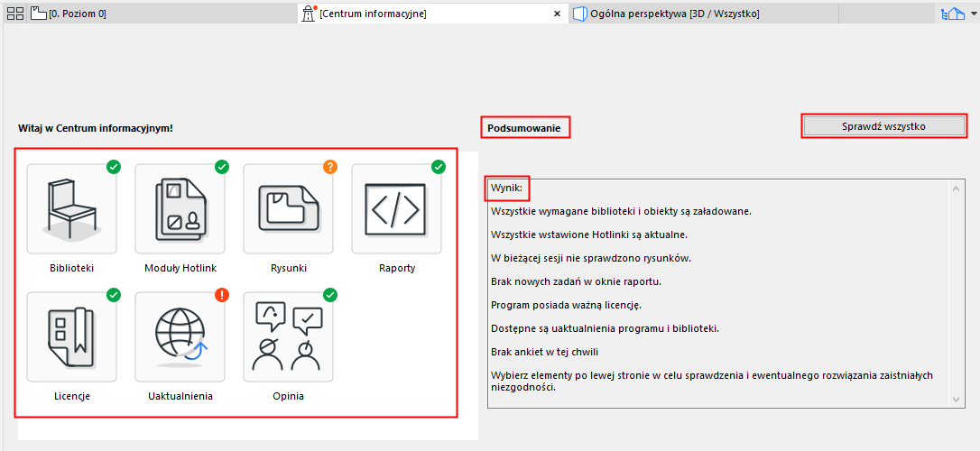The image size is (980, 451).
Task: Click the Licencje label
Action: (72, 396)
